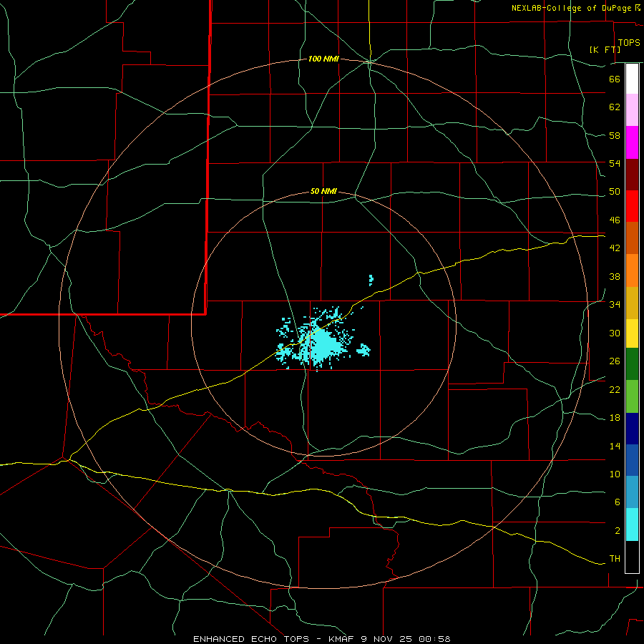The height and width of the screenshot is (644, 644).
Task: Click the navy 18 kft legend swatch
Action: (632, 429)
